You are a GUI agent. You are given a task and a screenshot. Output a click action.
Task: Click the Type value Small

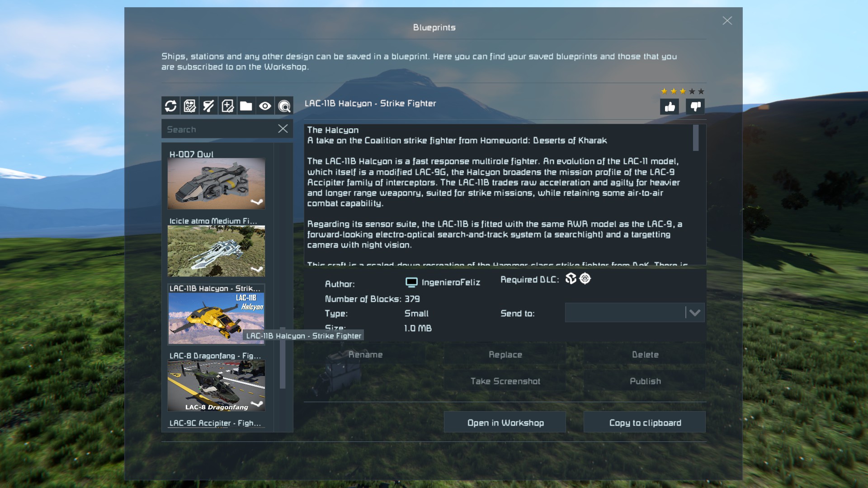click(416, 314)
